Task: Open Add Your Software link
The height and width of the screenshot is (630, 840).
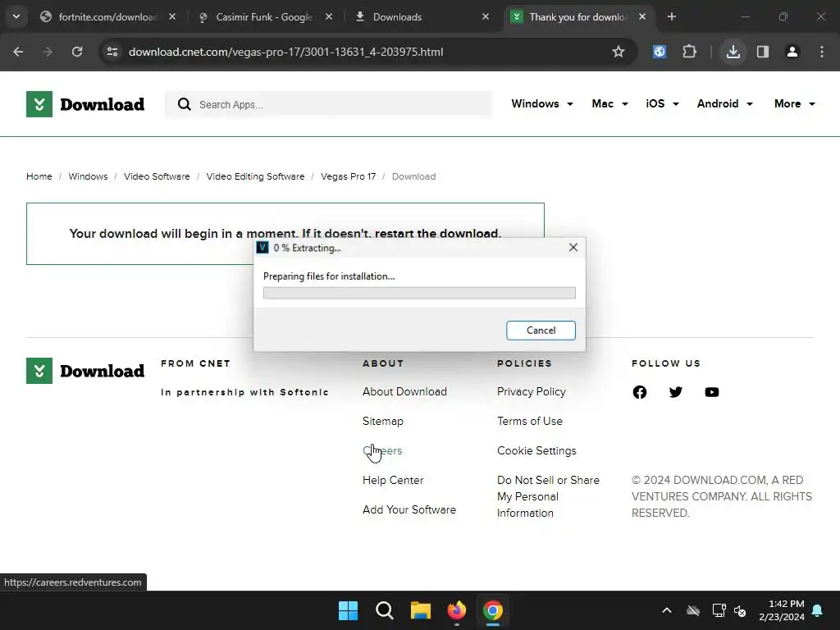Action: tap(409, 509)
